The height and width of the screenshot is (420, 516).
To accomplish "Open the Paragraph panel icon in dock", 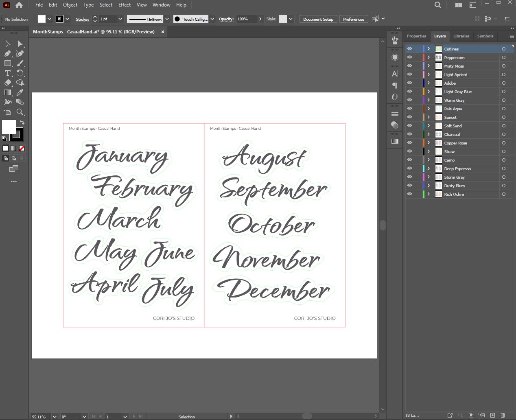I will (395, 85).
